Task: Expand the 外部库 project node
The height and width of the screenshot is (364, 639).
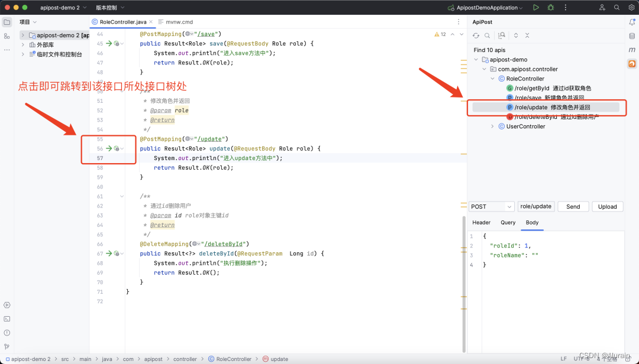Action: pyautogui.click(x=23, y=45)
